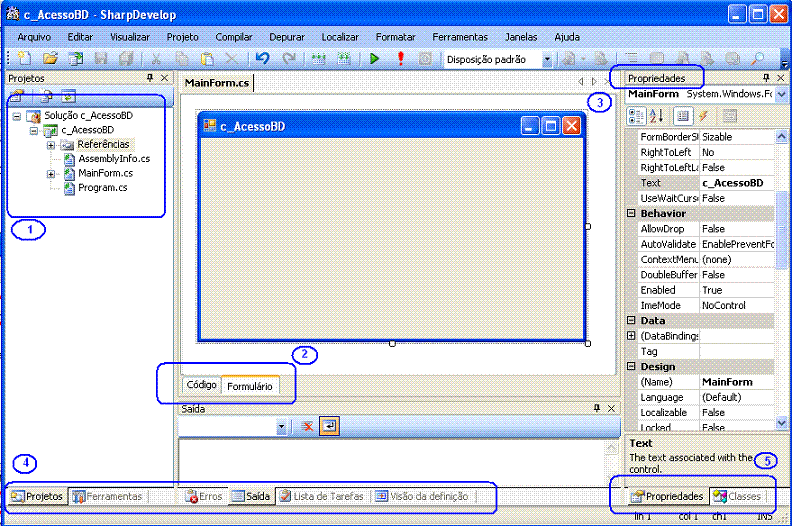The height and width of the screenshot is (526, 792).
Task: Open the Compilar menu
Action: pyautogui.click(x=233, y=37)
